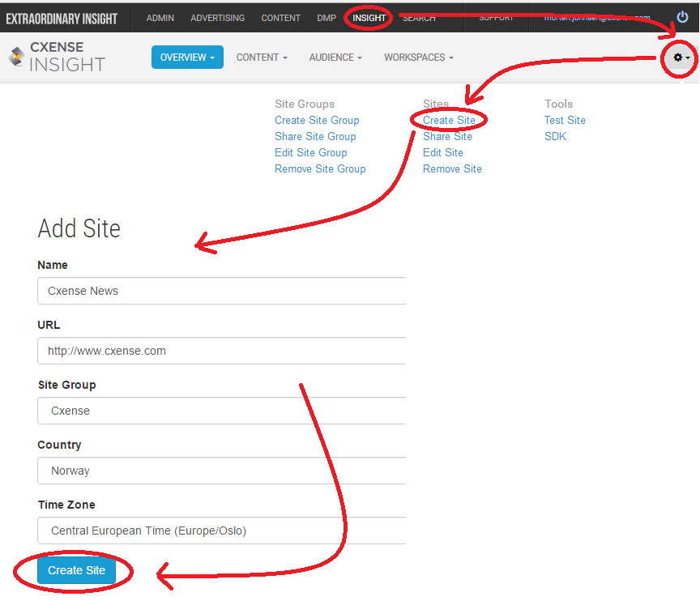Open the Time Zone selector showing Europe/Oslo

pos(221,531)
